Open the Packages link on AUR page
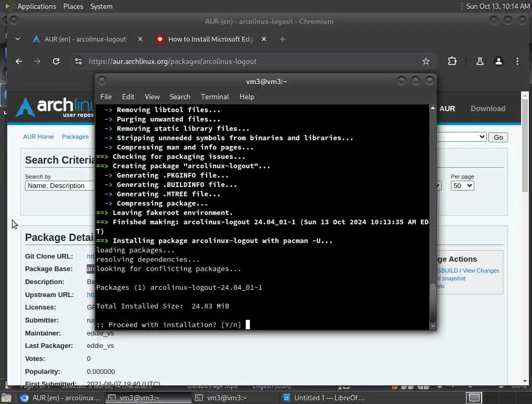Viewport: 532px width, 404px height. pyautogui.click(x=75, y=137)
